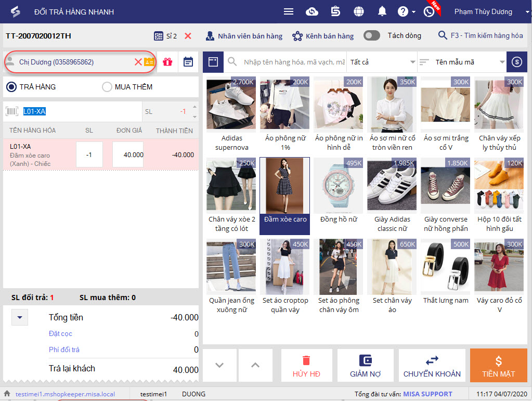Select Quần jean ống xuông nữ product
This screenshot has width=532, height=401.
tap(231, 277)
